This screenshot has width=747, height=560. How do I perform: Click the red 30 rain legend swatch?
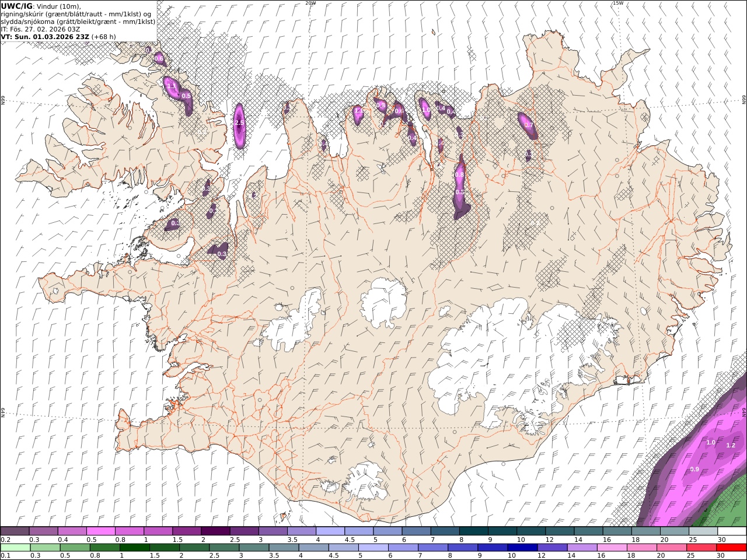click(x=732, y=547)
